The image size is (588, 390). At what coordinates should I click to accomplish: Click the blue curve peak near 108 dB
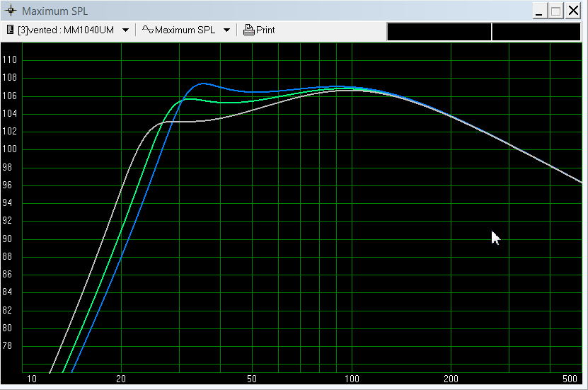click(203, 84)
